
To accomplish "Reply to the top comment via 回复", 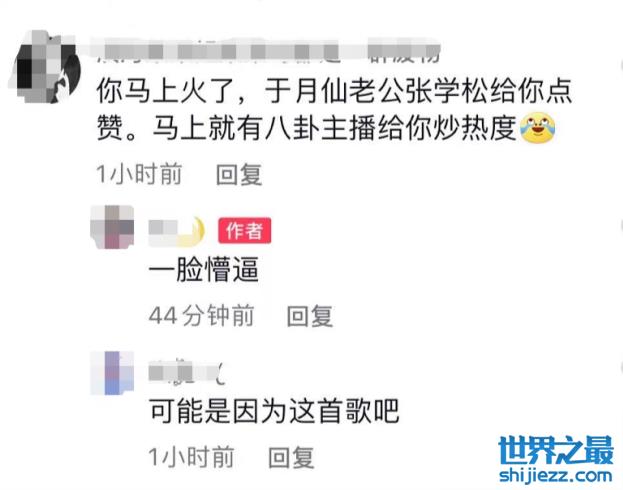I will [x=239, y=174].
